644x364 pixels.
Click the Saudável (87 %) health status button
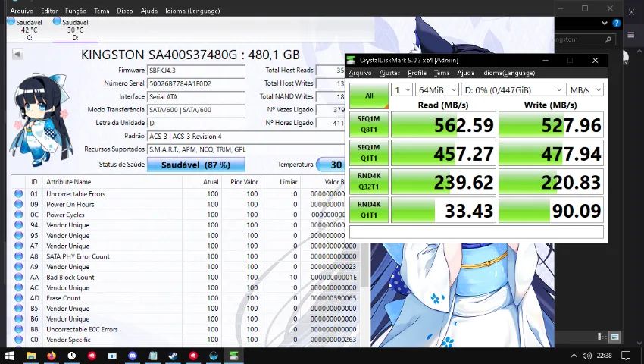pos(196,165)
